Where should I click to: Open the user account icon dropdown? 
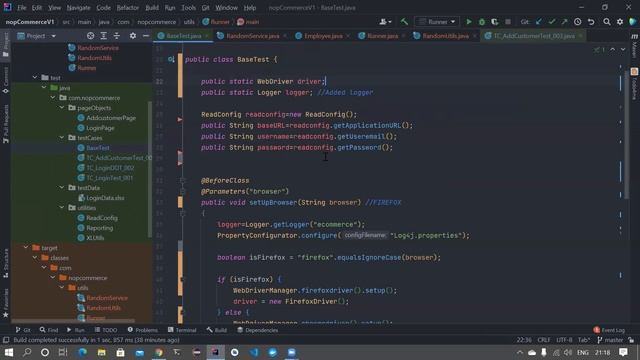tap(385, 22)
